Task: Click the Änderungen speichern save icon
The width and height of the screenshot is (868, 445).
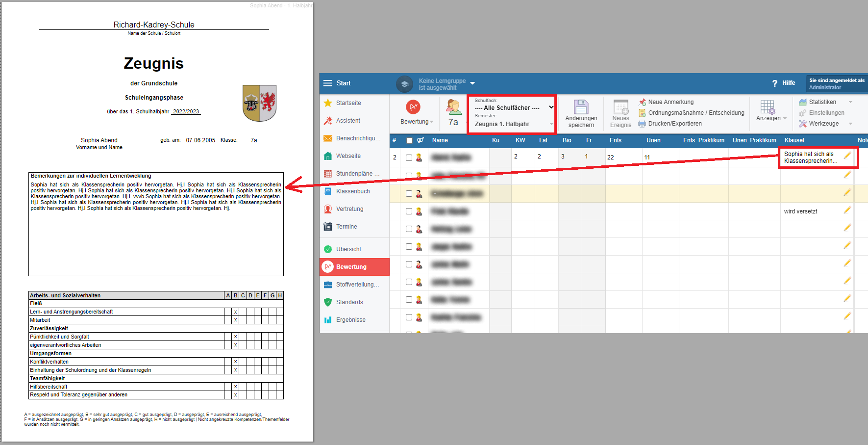Action: tap(581, 107)
